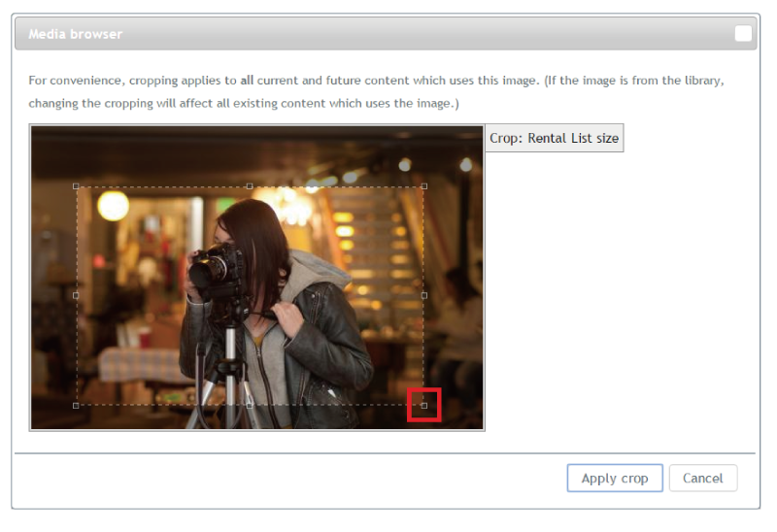Click the Apply crop button

(x=615, y=478)
